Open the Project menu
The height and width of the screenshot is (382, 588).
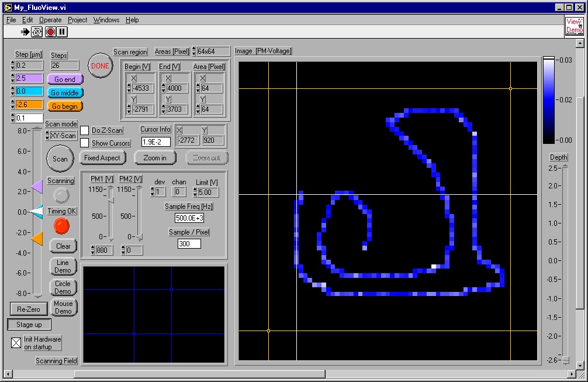click(77, 20)
